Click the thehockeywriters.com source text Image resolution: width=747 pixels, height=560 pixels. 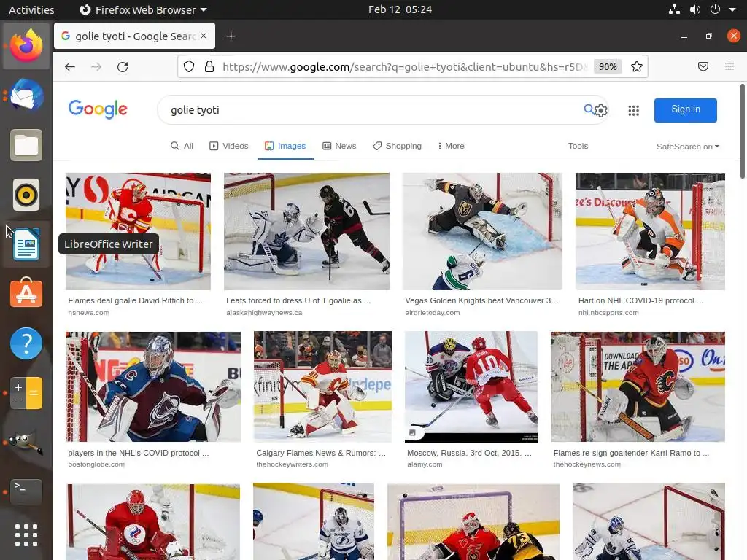pyautogui.click(x=292, y=464)
